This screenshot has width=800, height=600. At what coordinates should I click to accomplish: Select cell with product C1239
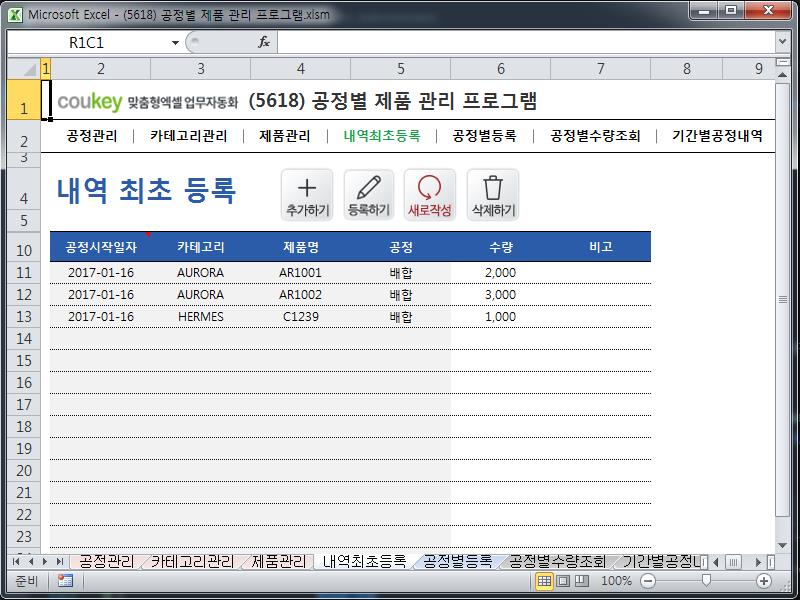click(301, 316)
